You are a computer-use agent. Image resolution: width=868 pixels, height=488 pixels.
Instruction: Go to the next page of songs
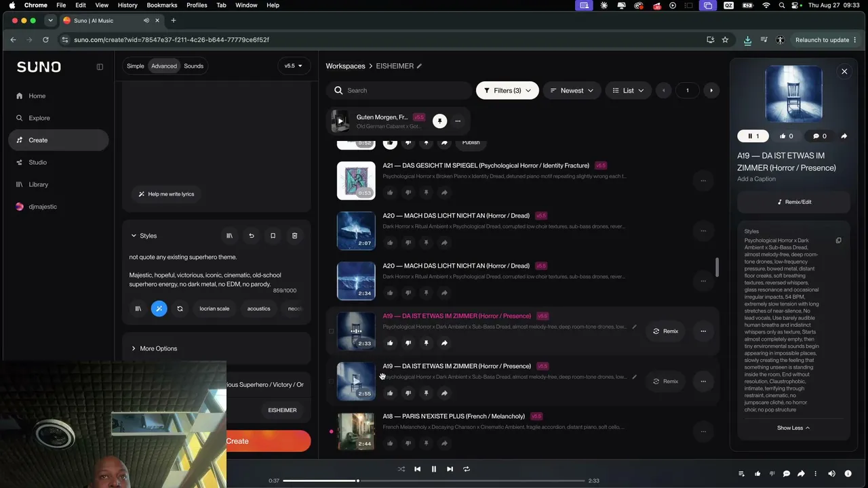point(711,90)
